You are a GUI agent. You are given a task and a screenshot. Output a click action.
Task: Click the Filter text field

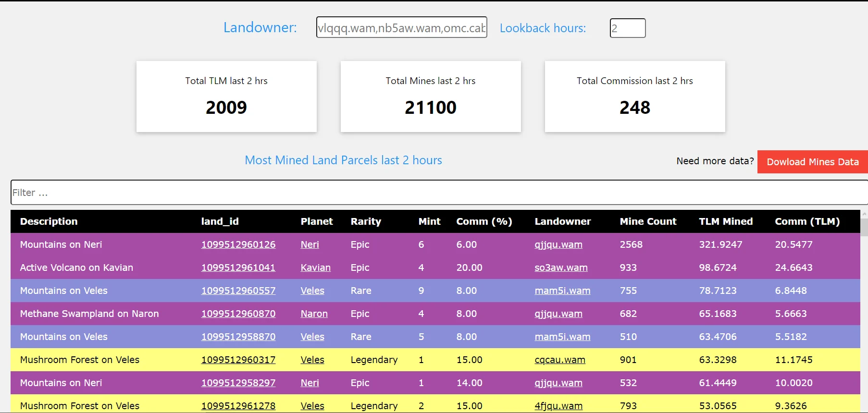coord(439,193)
